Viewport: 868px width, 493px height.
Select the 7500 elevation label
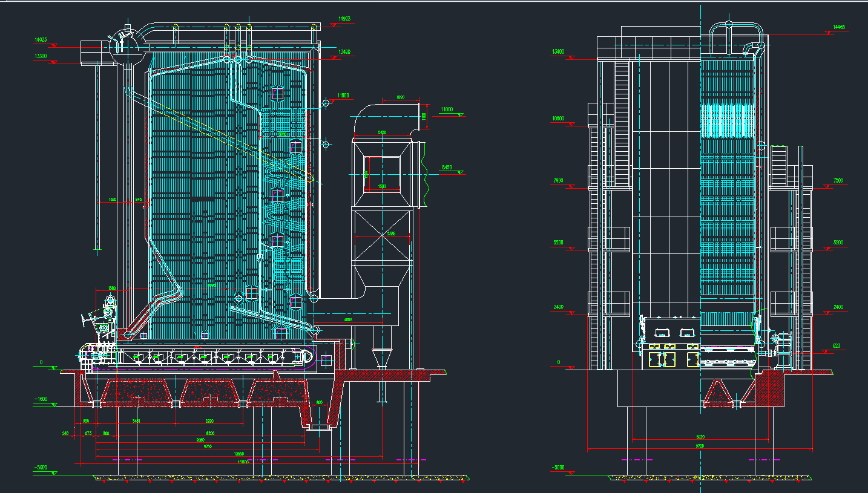point(838,180)
